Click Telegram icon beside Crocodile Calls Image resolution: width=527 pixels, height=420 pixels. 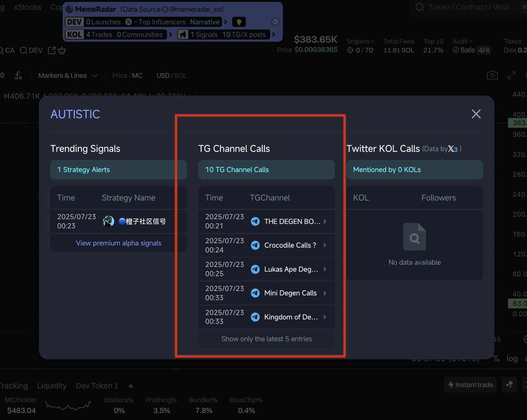click(x=255, y=245)
